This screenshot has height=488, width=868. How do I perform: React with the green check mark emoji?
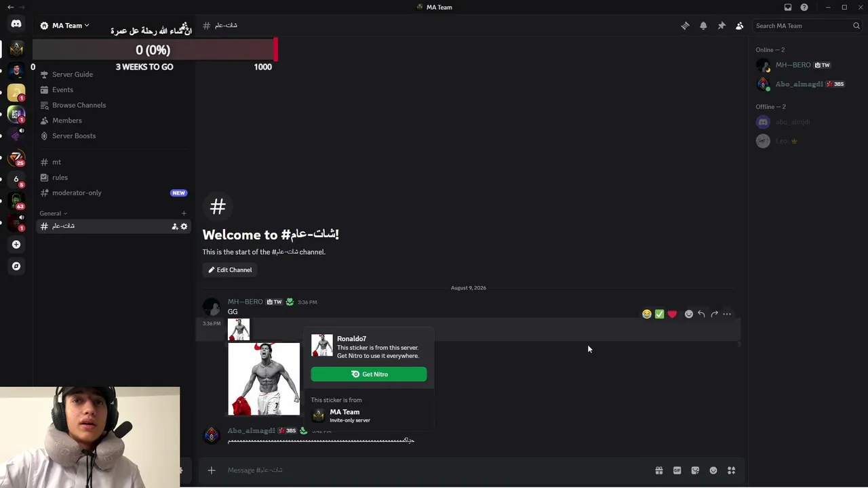pos(659,314)
